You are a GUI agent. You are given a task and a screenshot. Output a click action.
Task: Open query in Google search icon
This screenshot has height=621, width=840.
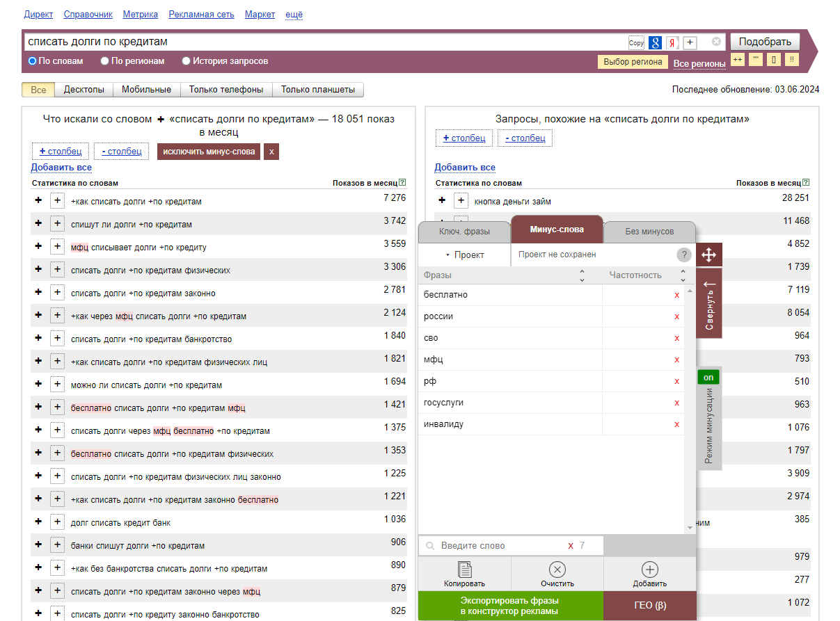(655, 42)
